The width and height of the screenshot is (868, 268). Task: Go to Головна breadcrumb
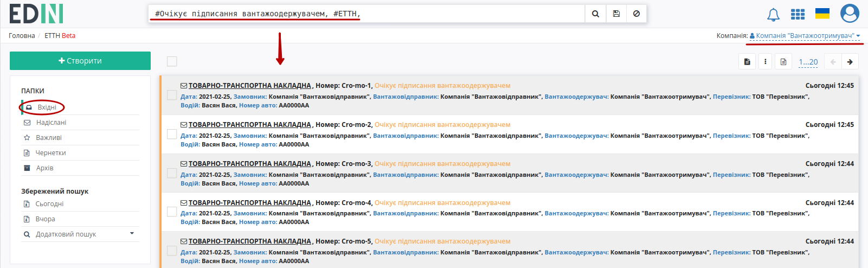pyautogui.click(x=22, y=36)
